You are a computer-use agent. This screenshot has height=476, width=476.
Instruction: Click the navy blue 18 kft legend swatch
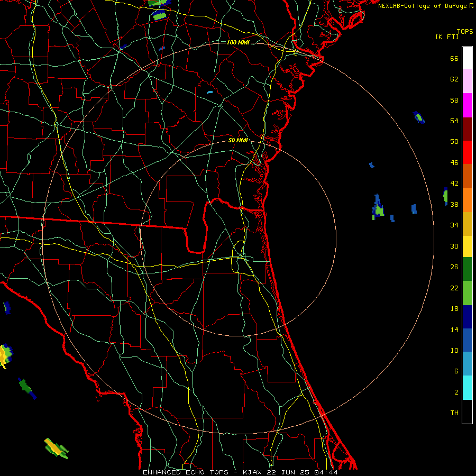coord(467,317)
